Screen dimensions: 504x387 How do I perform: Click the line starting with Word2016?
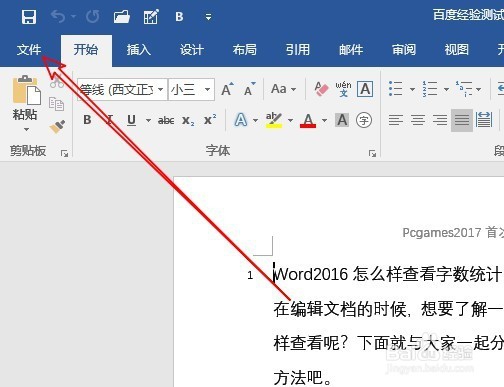[388, 275]
